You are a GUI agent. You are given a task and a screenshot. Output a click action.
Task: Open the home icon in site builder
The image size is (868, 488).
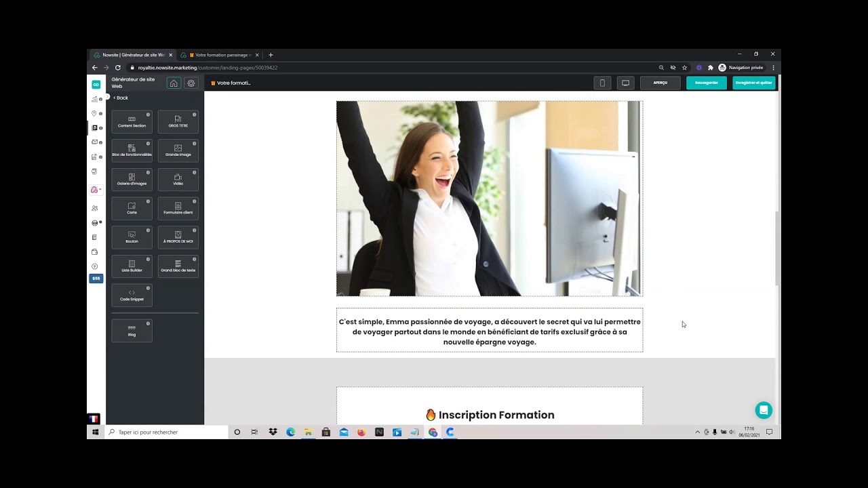point(174,83)
